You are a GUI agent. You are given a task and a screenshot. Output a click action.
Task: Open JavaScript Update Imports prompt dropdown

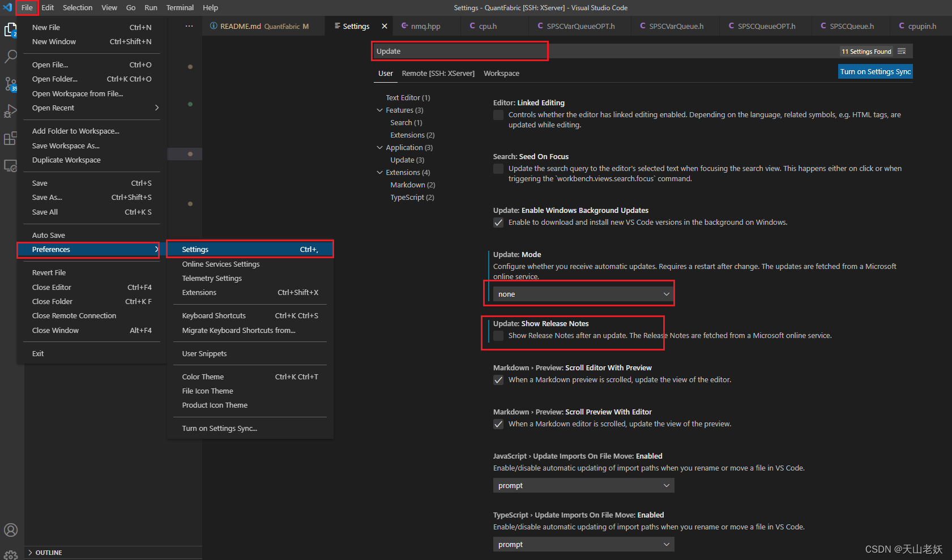584,485
